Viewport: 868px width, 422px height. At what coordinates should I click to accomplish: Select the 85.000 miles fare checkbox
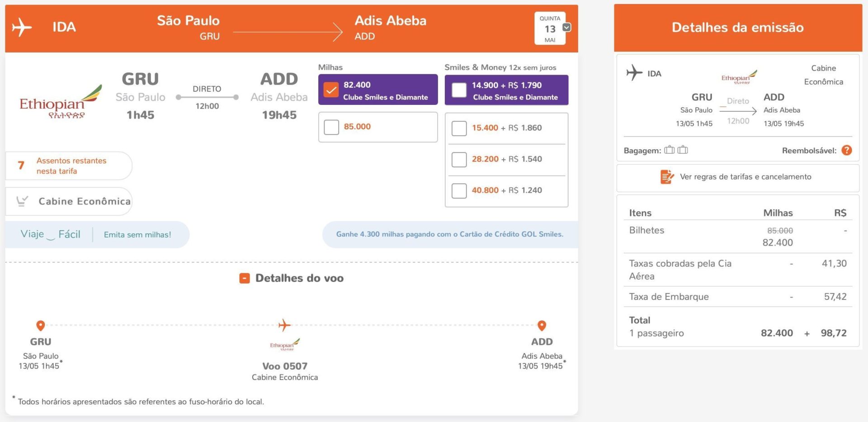click(x=331, y=127)
